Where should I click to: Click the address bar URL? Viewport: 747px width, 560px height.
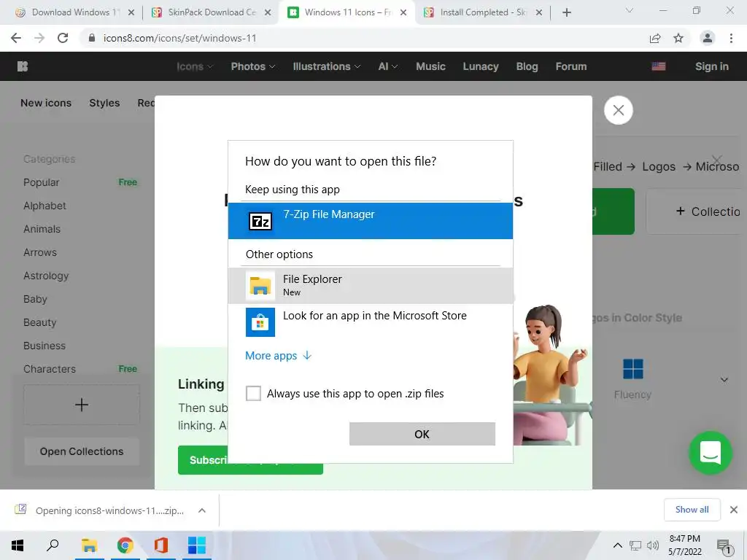coord(179,38)
